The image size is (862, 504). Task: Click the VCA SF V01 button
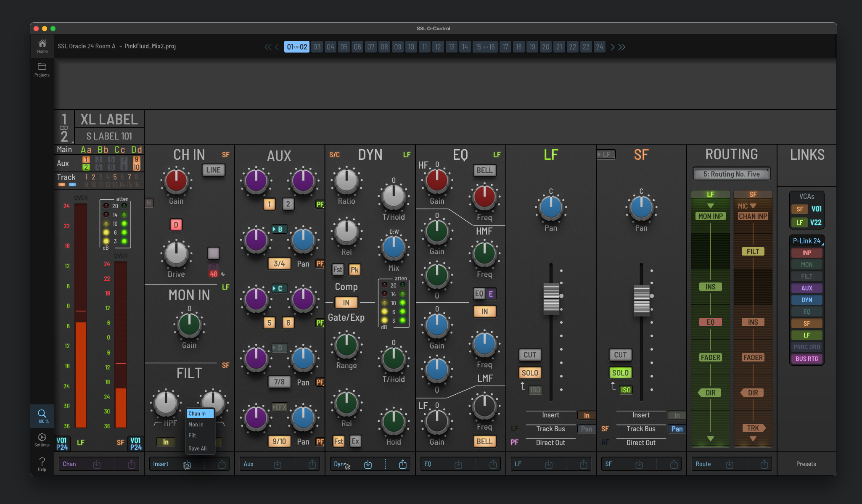pyautogui.click(x=807, y=209)
